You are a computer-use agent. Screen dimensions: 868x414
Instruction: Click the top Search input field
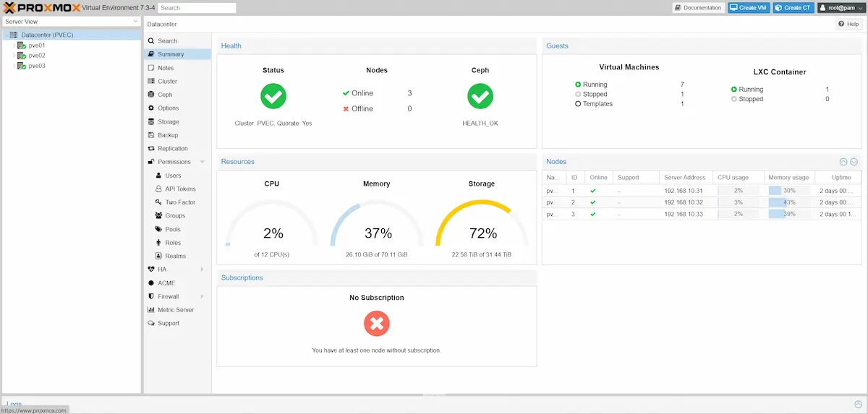click(197, 8)
